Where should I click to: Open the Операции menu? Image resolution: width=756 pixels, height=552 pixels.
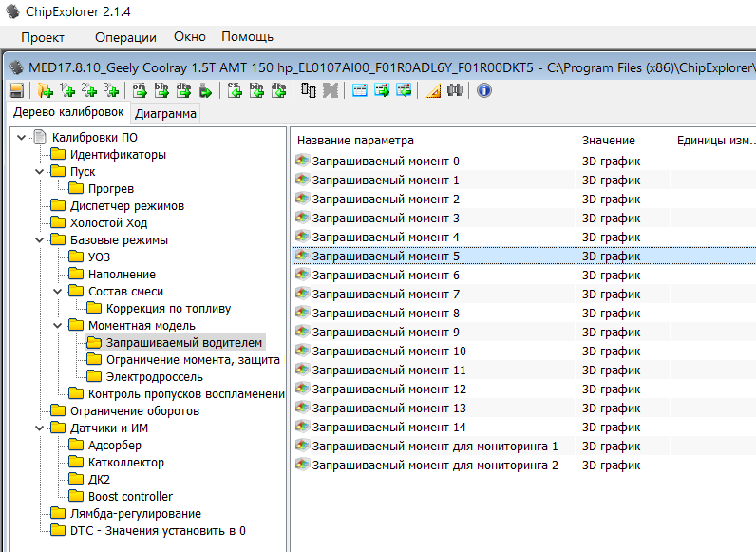125,37
